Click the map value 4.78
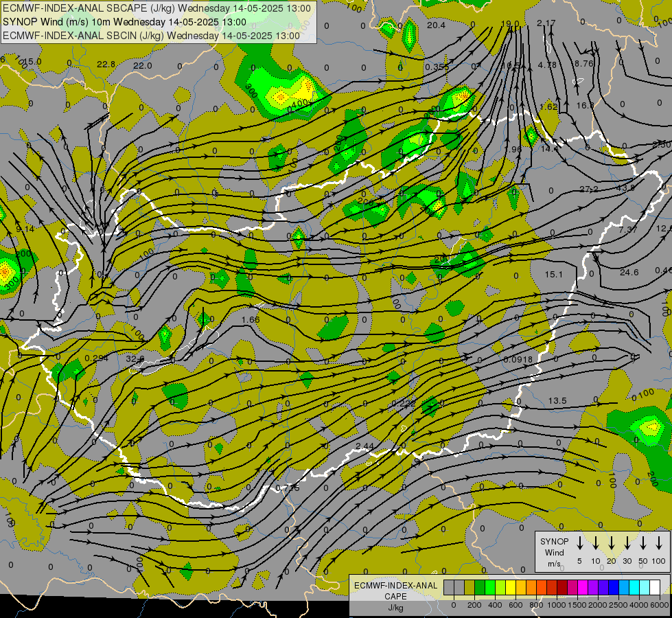Screen dimensions: 672x618 [x=547, y=65]
